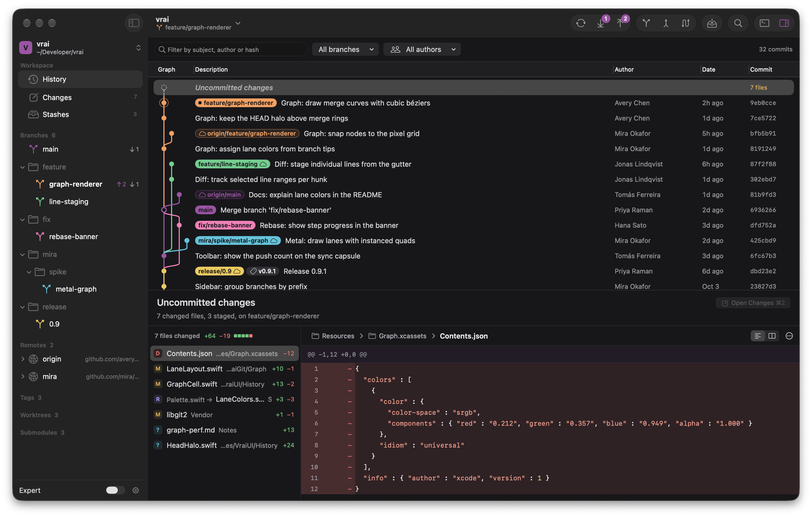Select History in the Workspace section

[80, 79]
